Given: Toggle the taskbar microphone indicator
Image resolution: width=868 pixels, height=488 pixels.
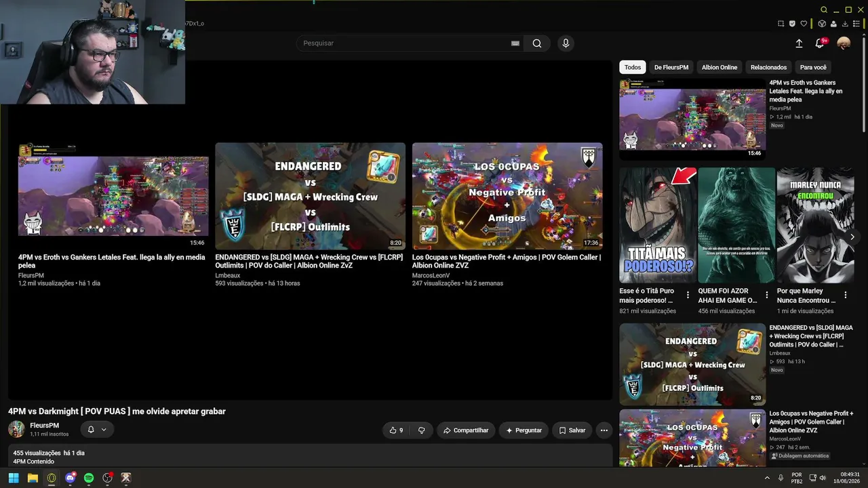Looking at the screenshot, I should 781,478.
